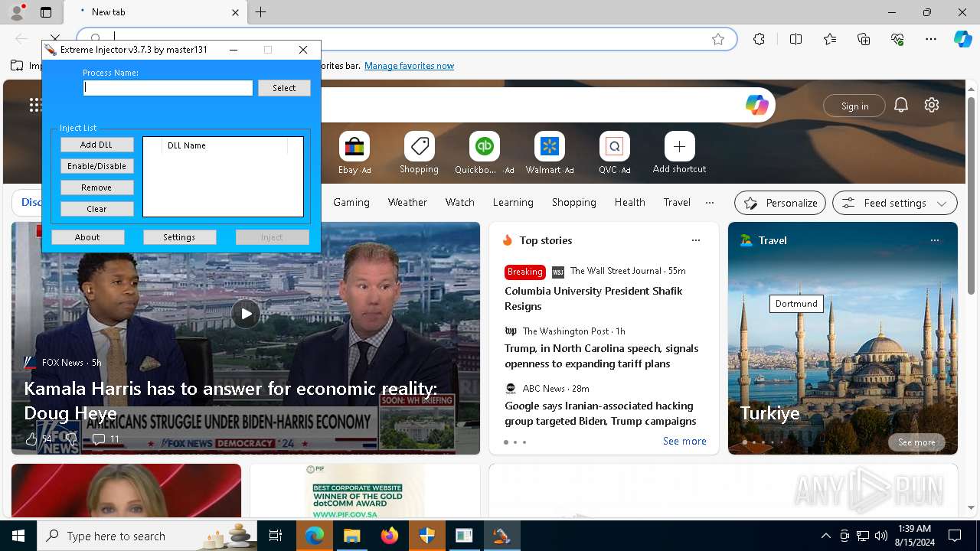Open Windows Start menu

click(x=18, y=536)
